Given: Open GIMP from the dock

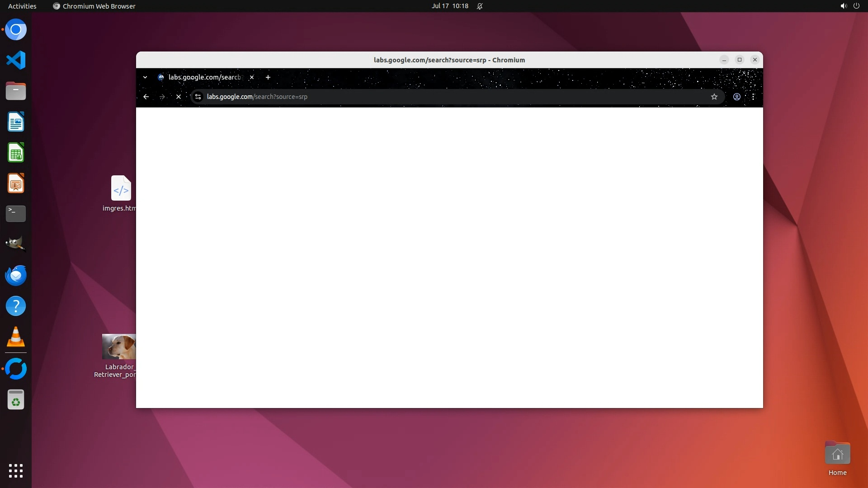Looking at the screenshot, I should click(x=16, y=244).
